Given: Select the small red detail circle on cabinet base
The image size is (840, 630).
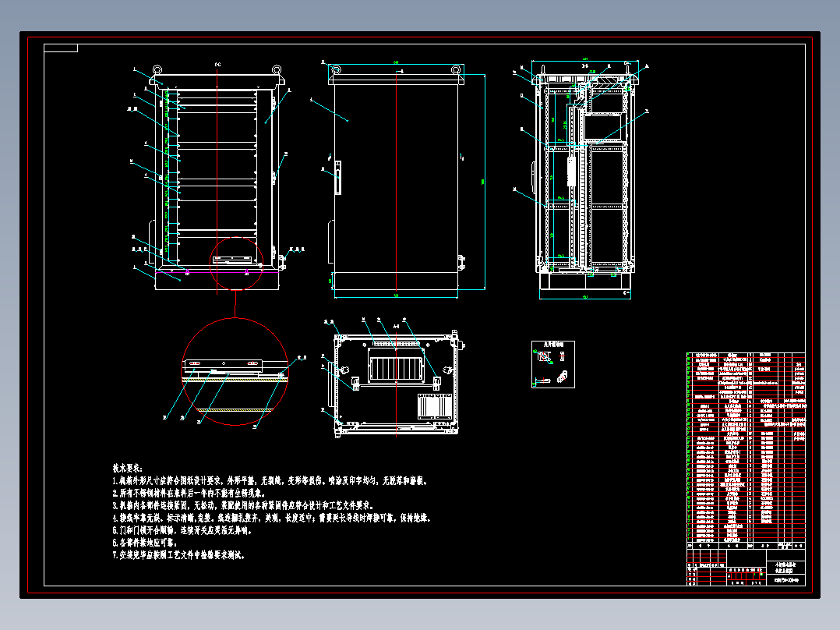Looking at the screenshot, I should (x=236, y=264).
